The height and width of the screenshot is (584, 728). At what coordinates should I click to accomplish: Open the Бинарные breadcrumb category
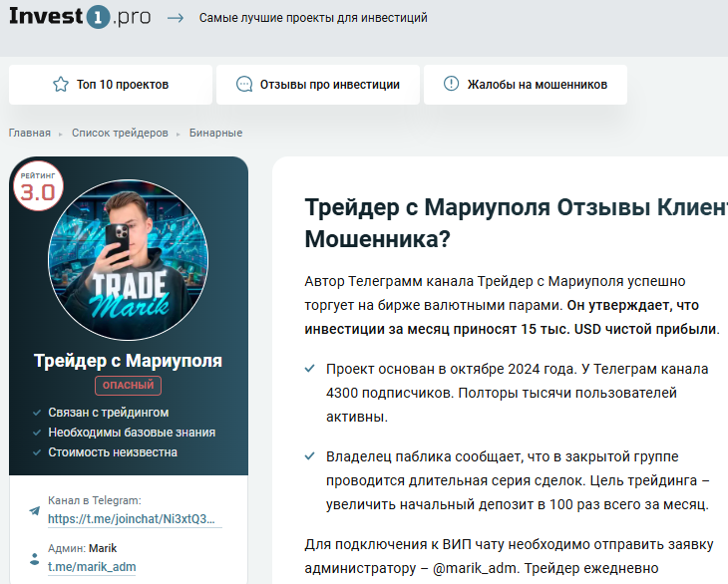[215, 133]
